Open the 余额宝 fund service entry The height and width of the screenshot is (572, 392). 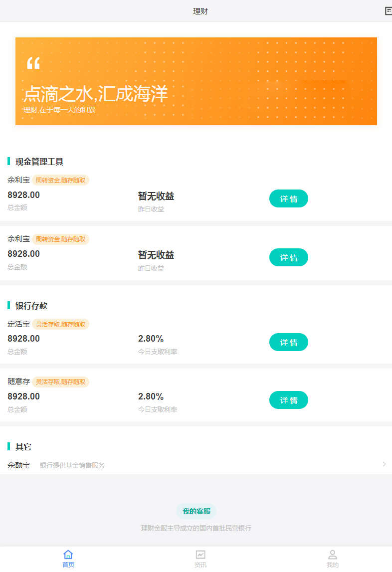19,465
